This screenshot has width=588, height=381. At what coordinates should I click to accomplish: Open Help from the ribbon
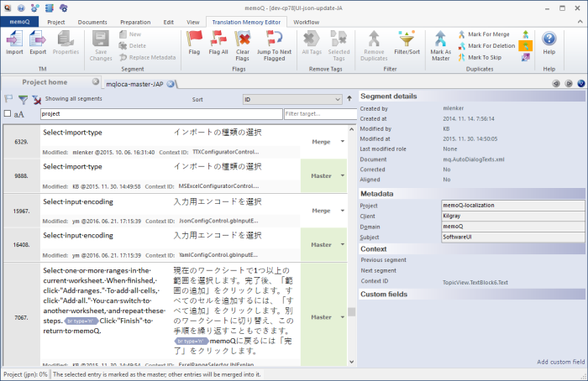549,42
